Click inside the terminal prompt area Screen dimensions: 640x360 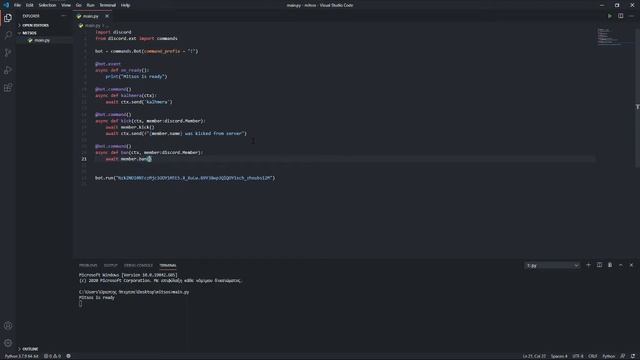[80, 304]
